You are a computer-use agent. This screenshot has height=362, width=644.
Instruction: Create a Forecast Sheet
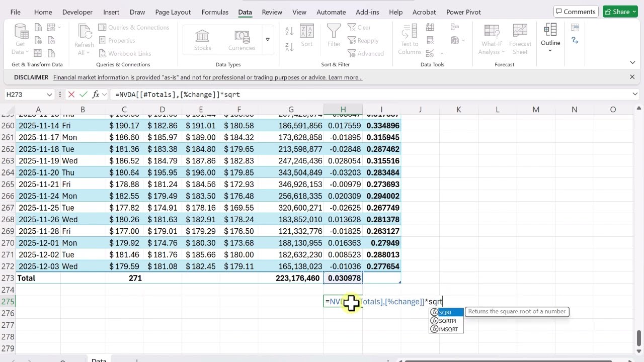coord(520,39)
